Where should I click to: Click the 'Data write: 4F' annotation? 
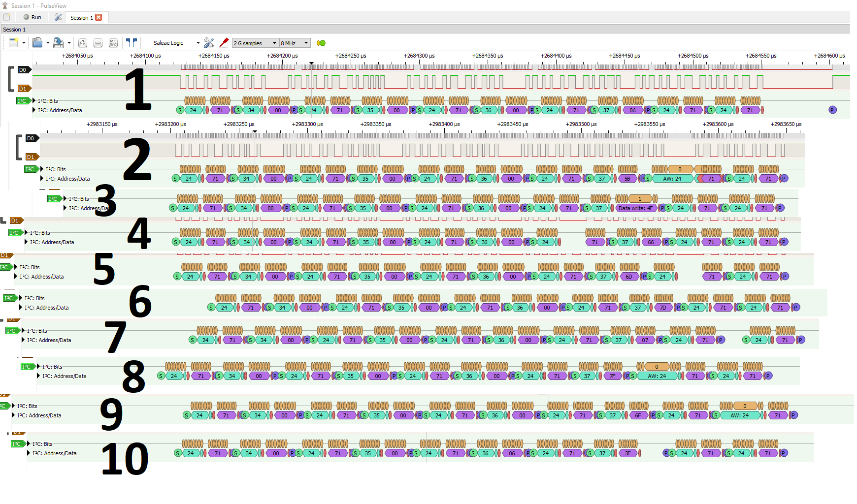[x=636, y=208]
